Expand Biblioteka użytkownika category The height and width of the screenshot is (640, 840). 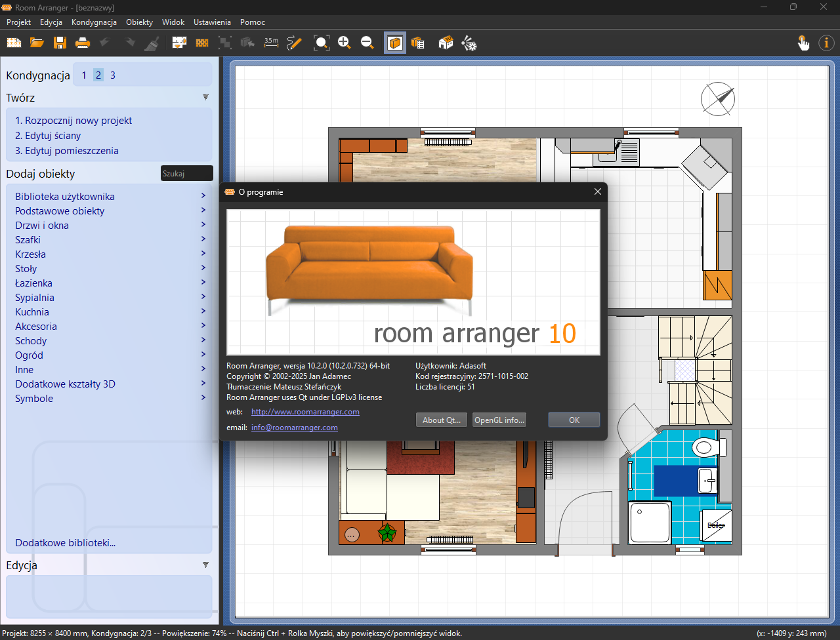point(110,197)
